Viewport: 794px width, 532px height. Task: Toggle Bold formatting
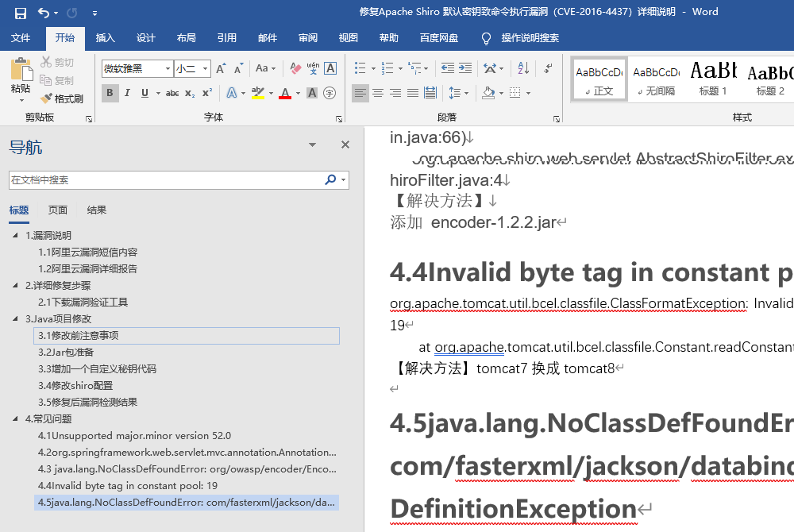coord(110,94)
